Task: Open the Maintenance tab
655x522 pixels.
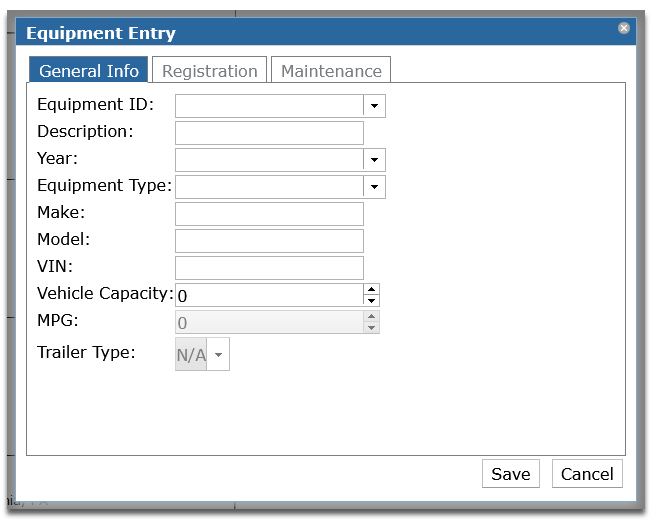Action: [331, 70]
